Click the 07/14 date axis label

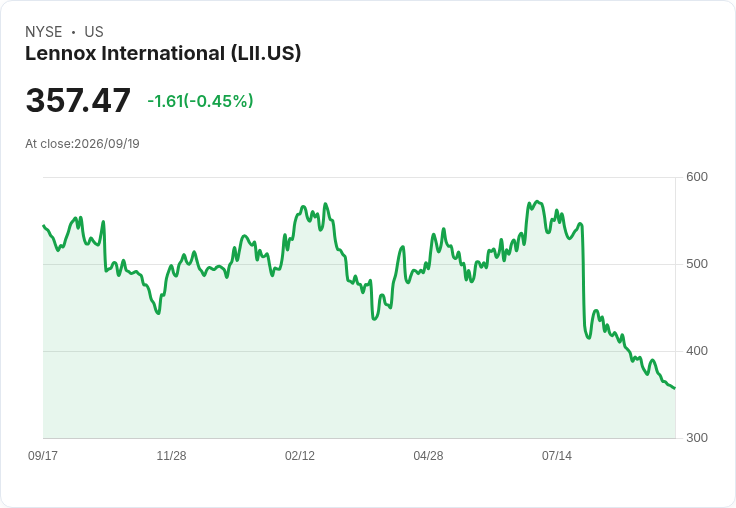point(557,455)
